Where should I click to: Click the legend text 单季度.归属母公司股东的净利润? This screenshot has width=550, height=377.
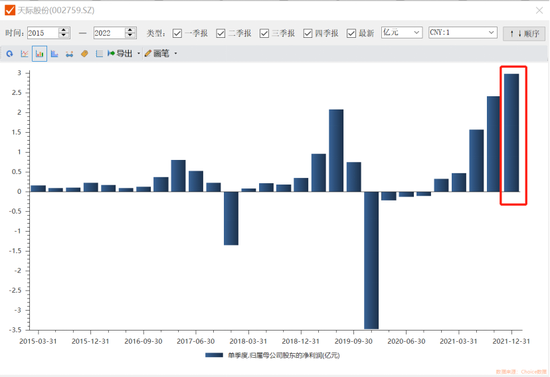[284, 355]
